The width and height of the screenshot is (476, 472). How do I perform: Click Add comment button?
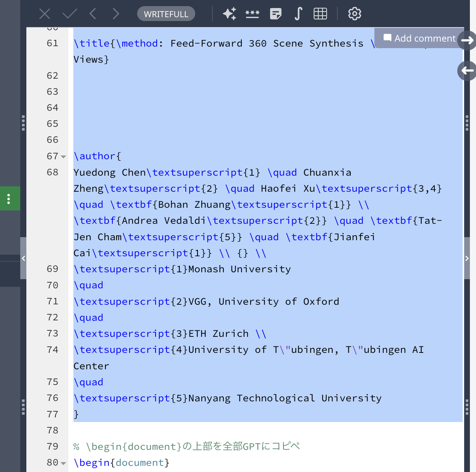coord(419,38)
